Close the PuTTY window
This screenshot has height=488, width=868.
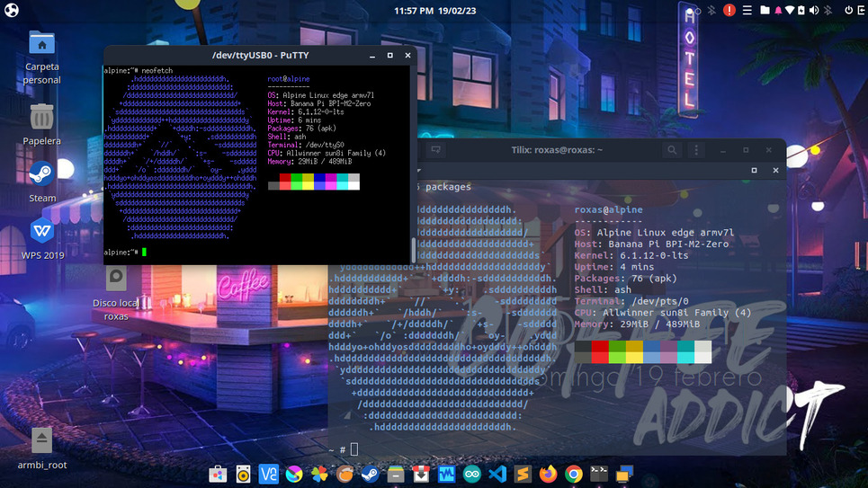tap(408, 56)
